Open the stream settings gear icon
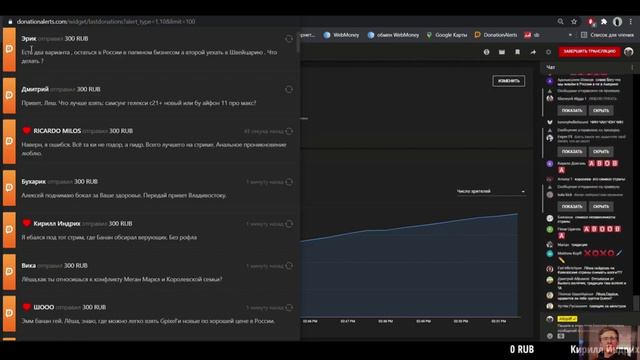The height and width of the screenshot is (360, 640). pyautogui.click(x=548, y=52)
